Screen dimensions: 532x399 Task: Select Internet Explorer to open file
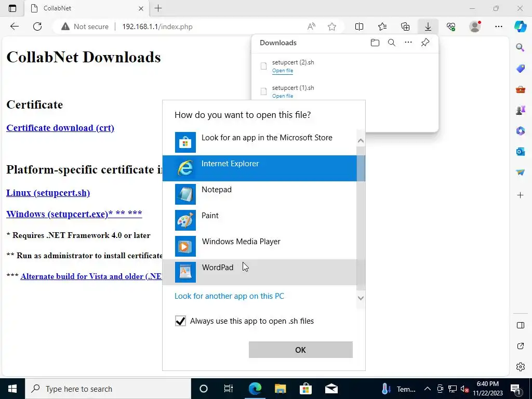pos(260,168)
